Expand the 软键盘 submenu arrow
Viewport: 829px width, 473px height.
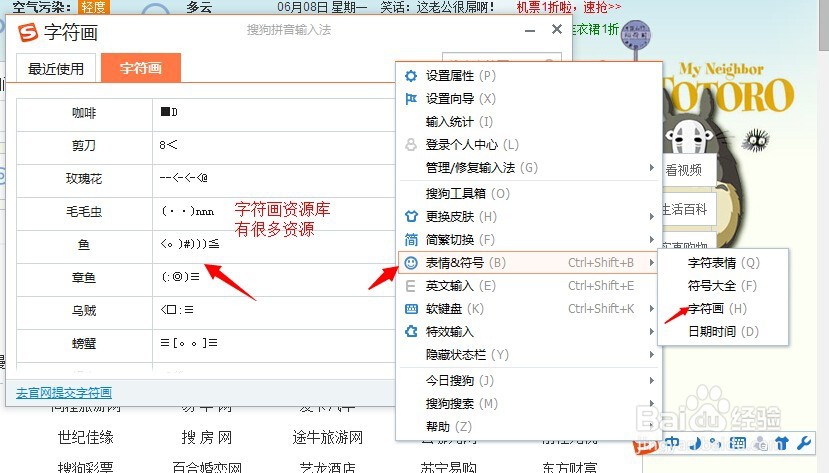(651, 309)
